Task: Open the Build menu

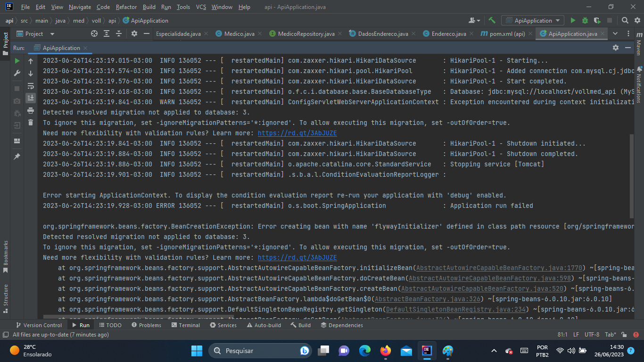Action: point(149,7)
